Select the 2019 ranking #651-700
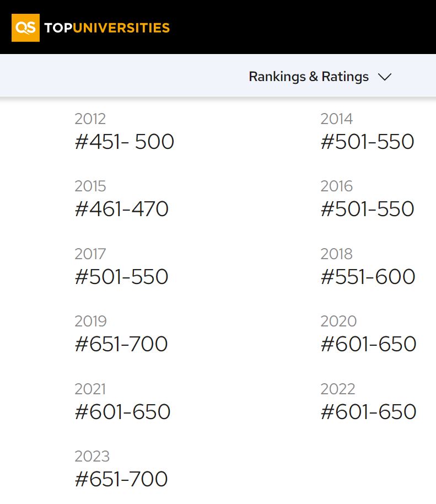Viewport: 436px width, 504px height. tap(121, 344)
